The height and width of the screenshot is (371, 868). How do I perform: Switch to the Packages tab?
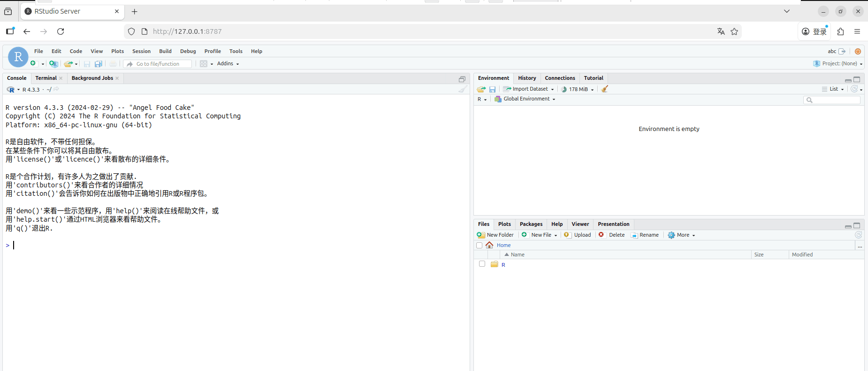tap(531, 224)
